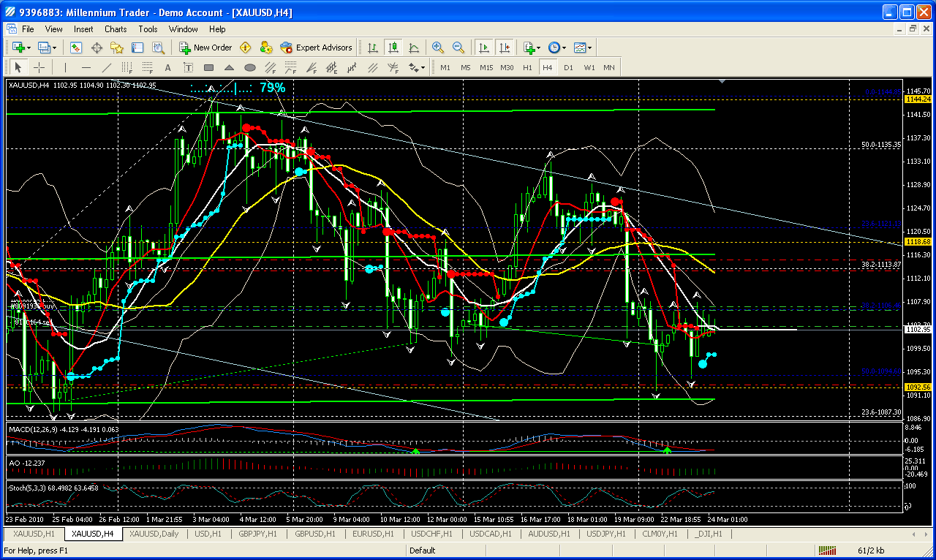Open the Navigator panel icon

point(117,48)
